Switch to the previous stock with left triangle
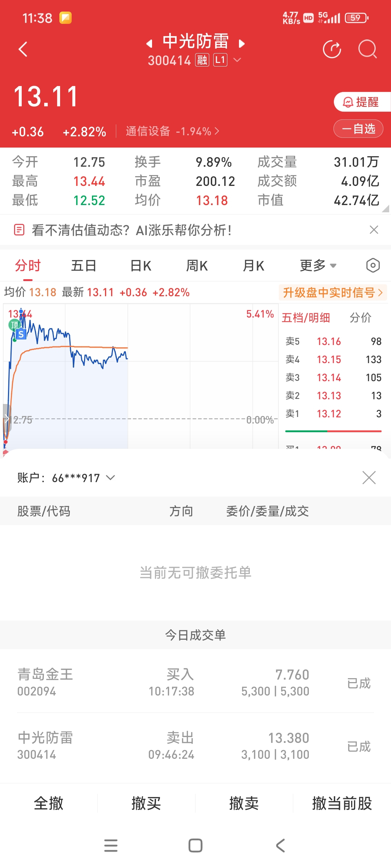 tap(149, 44)
